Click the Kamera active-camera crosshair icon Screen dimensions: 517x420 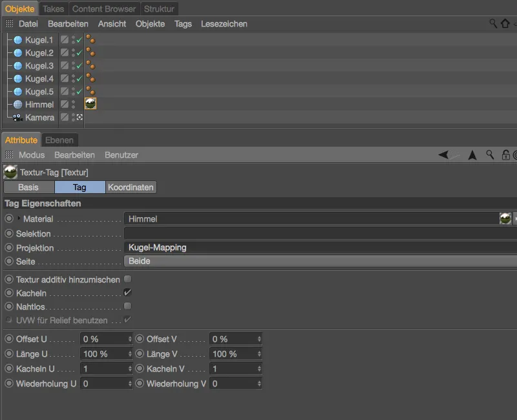coord(79,117)
